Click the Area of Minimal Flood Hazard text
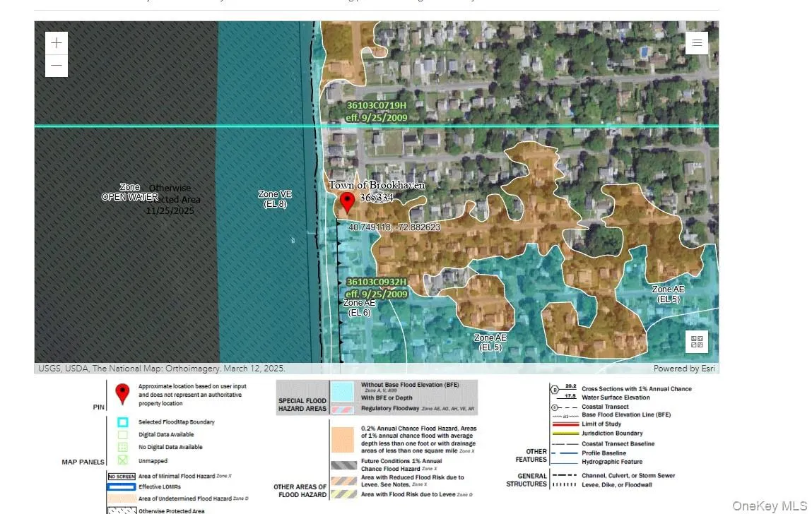The image size is (812, 514). click(177, 476)
